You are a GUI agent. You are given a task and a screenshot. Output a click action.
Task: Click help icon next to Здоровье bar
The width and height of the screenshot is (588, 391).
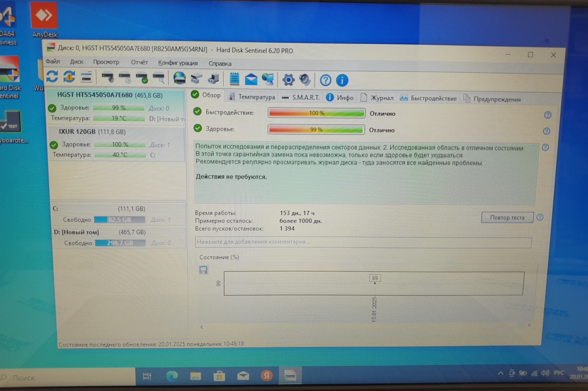coord(547,131)
